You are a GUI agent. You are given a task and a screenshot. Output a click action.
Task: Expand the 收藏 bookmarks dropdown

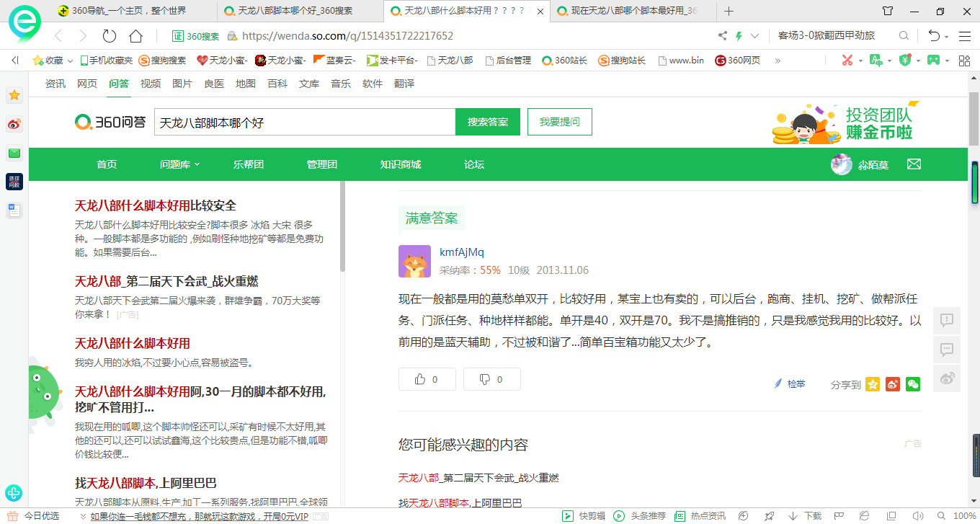69,61
